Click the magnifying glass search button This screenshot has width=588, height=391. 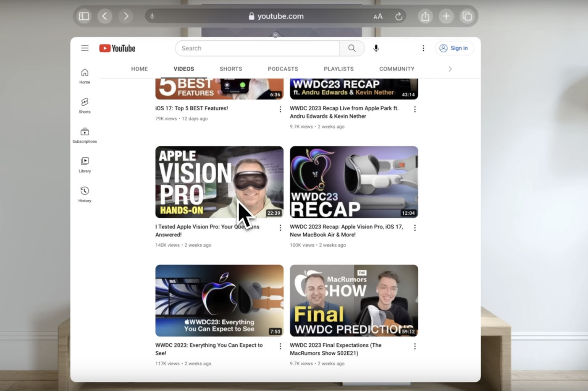(352, 48)
